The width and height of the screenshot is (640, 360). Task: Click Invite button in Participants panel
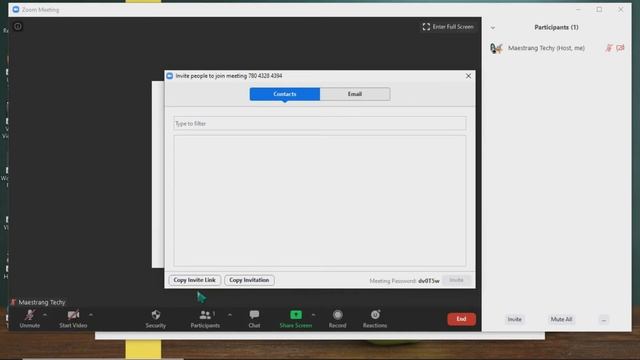click(514, 319)
